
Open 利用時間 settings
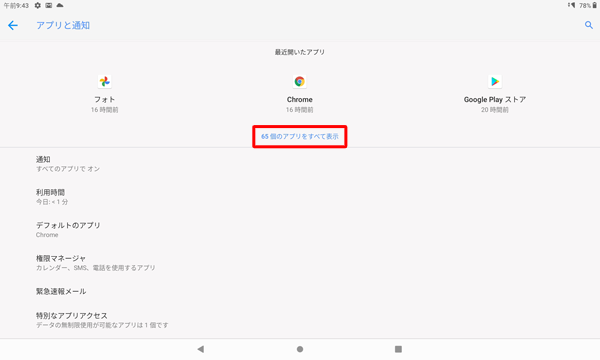point(300,197)
